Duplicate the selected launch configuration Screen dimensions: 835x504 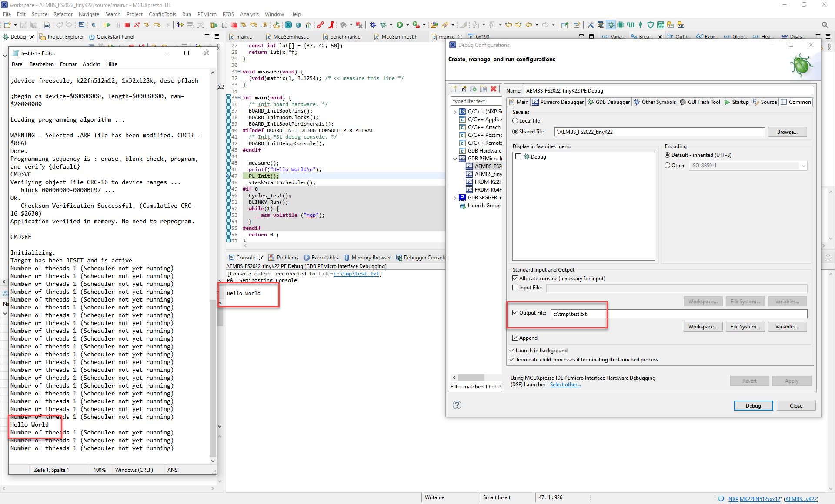tap(483, 89)
